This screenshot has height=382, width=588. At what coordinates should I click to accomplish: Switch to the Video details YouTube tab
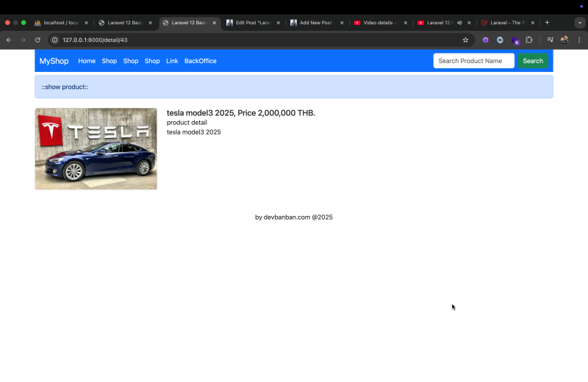pos(379,23)
